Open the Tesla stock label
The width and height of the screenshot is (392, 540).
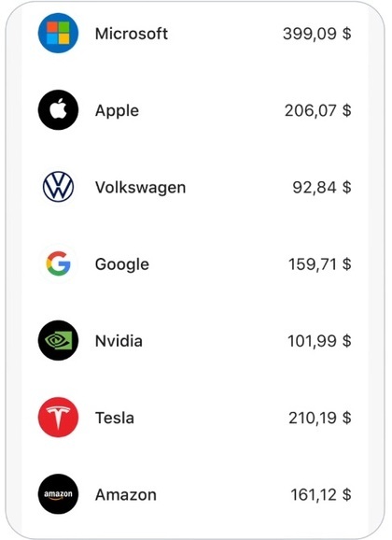115,418
